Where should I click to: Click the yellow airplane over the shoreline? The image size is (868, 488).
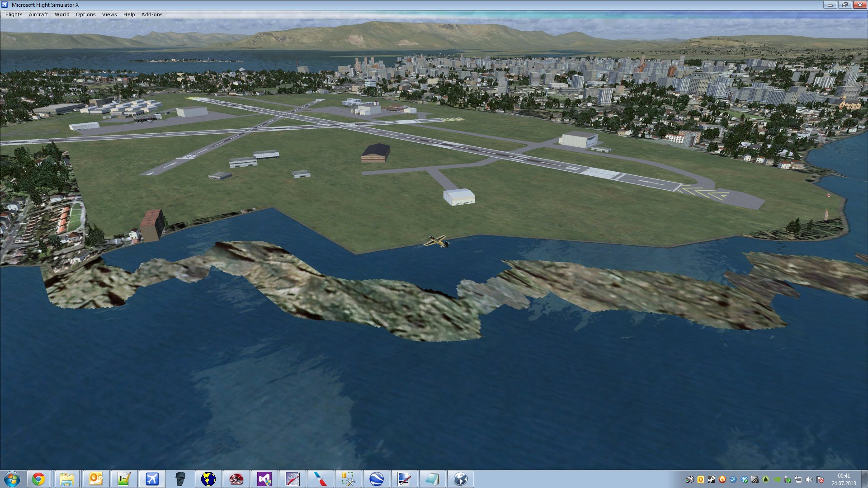pyautogui.click(x=437, y=241)
